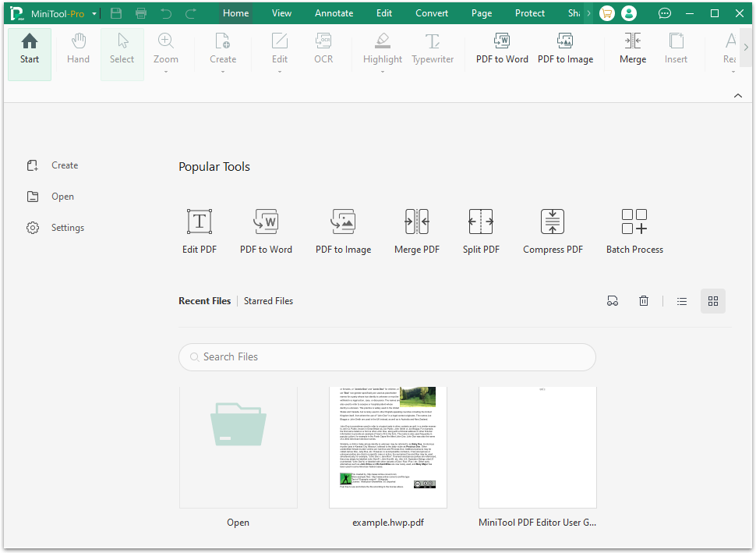
Task: Open Split PDF from Popular Tools
Action: [x=481, y=232]
